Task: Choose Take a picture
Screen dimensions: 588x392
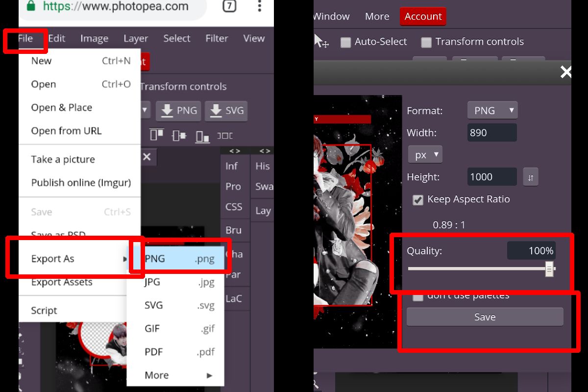Action: pos(79,159)
